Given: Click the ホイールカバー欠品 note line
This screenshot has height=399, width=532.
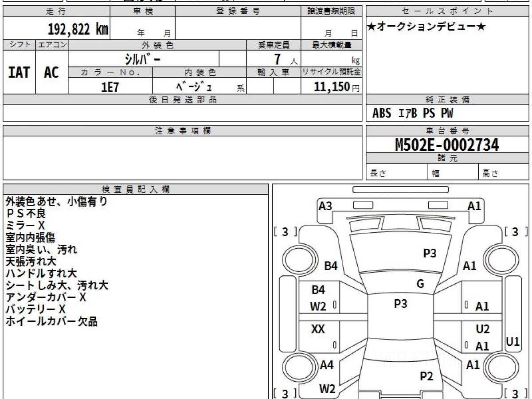Looking at the screenshot, I should 51,321.
